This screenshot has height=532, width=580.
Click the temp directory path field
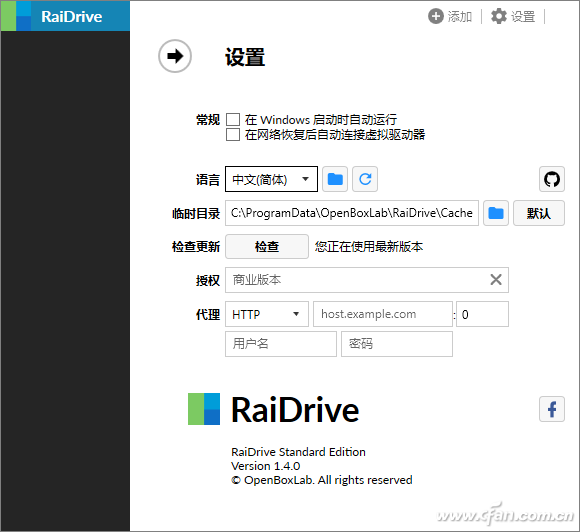[352, 213]
